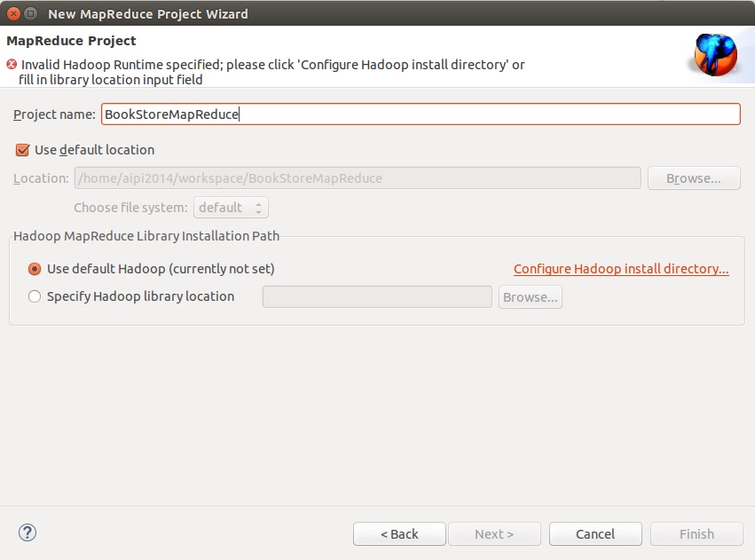755x560 pixels.
Task: Click the Finish button
Action: pyautogui.click(x=696, y=534)
